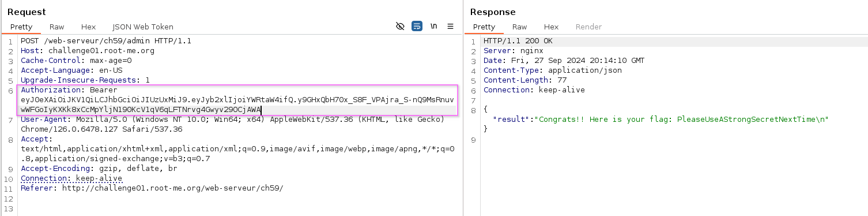
Task: Switch to Response Hex tab
Action: coord(552,27)
